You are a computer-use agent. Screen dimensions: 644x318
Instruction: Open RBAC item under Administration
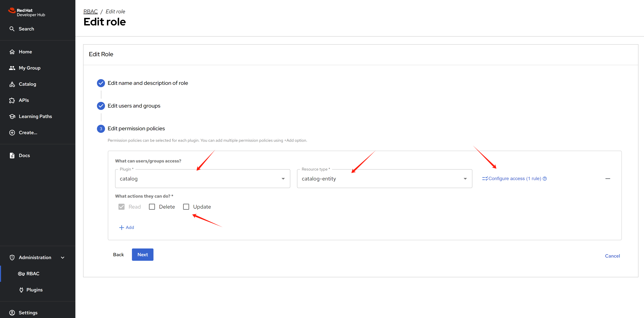tap(33, 274)
